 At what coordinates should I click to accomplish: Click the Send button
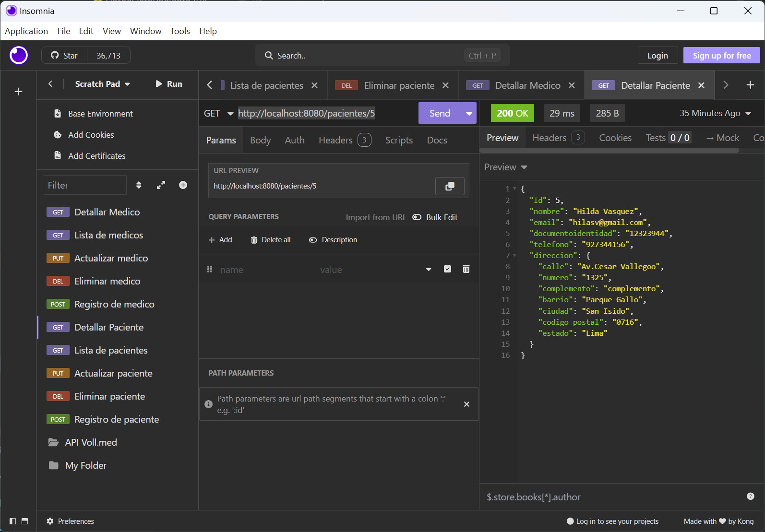(x=440, y=113)
